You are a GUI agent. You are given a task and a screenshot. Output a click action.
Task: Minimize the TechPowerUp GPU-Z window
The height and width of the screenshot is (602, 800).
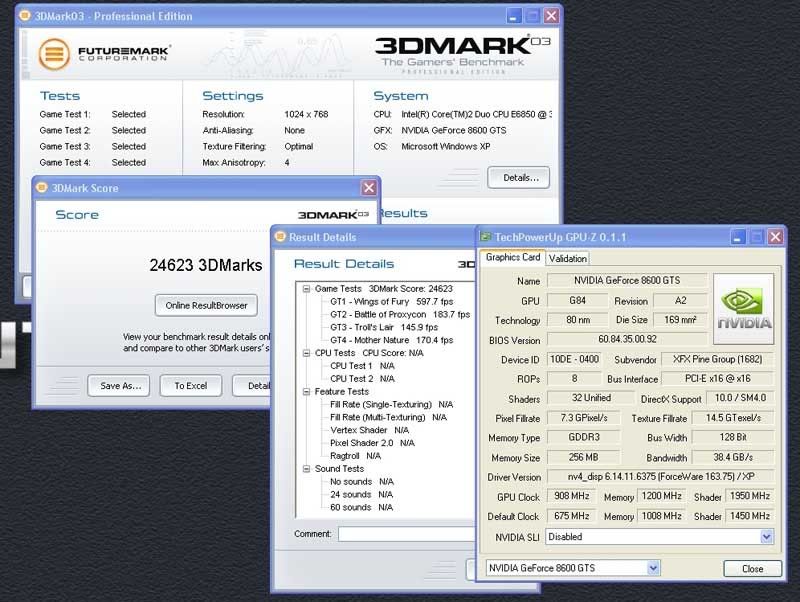[738, 237]
